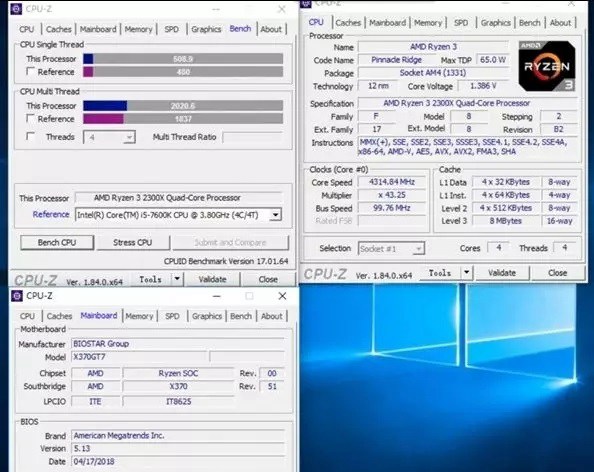Click the Multiplier value x 43.25
Image resolution: width=594 pixels, height=472 pixels.
[392, 195]
